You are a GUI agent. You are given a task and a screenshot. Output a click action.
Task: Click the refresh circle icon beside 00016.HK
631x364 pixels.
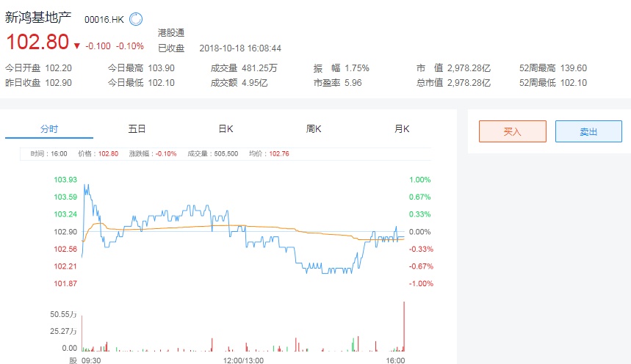click(x=136, y=18)
